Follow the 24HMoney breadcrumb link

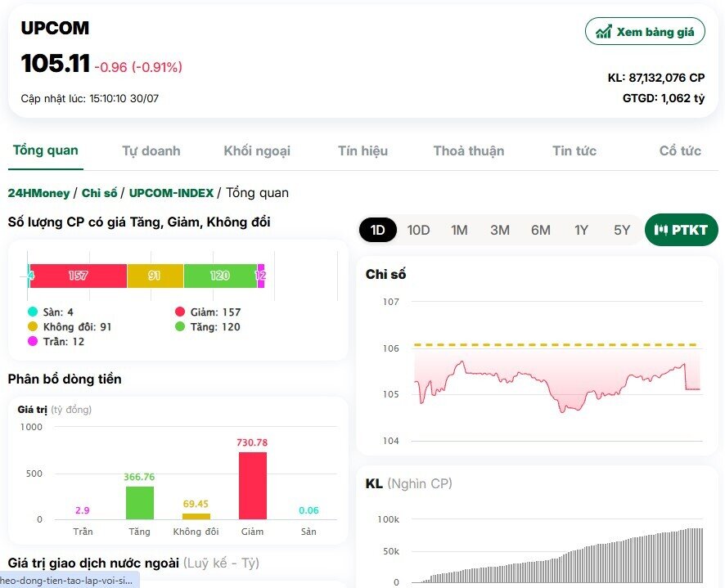pos(38,193)
